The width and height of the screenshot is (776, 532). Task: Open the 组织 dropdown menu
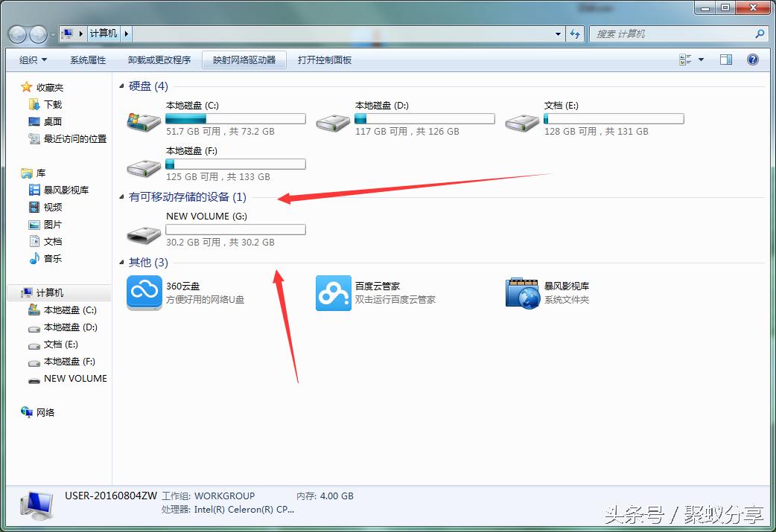tap(33, 60)
